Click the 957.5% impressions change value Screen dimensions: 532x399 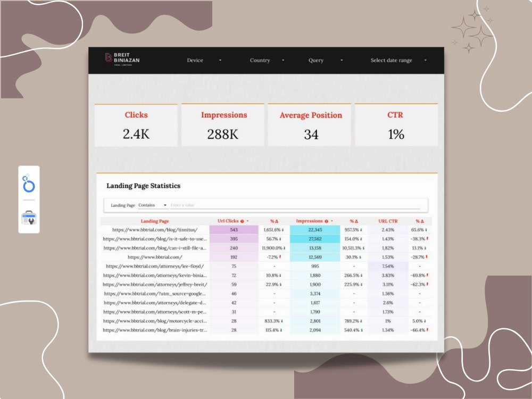click(352, 230)
